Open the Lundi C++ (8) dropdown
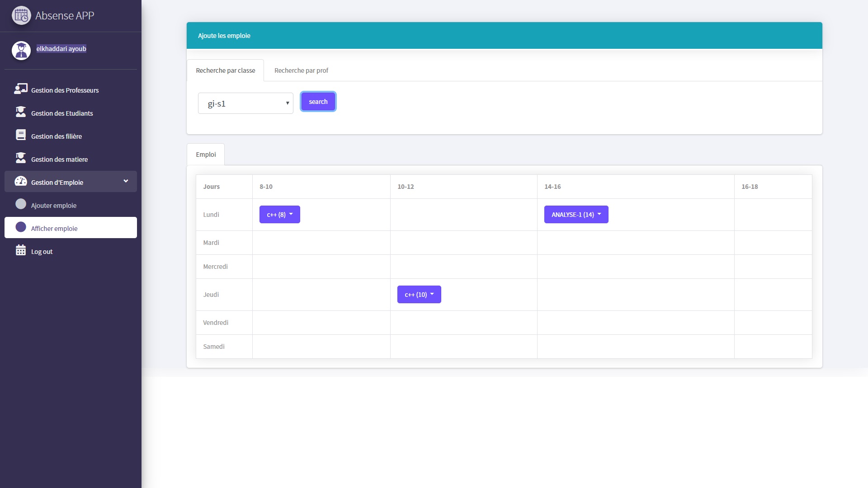Screen dimensions: 868x488 pos(279,215)
